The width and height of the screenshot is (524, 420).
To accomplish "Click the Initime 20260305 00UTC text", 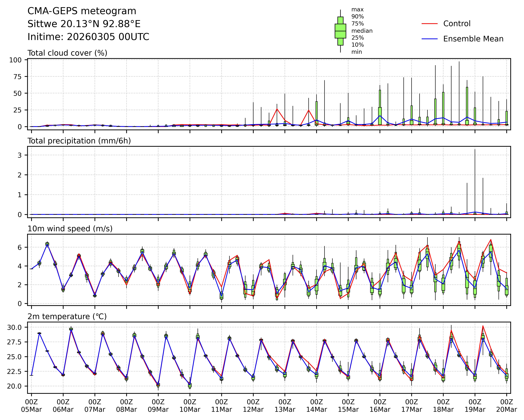I will pyautogui.click(x=88, y=37).
